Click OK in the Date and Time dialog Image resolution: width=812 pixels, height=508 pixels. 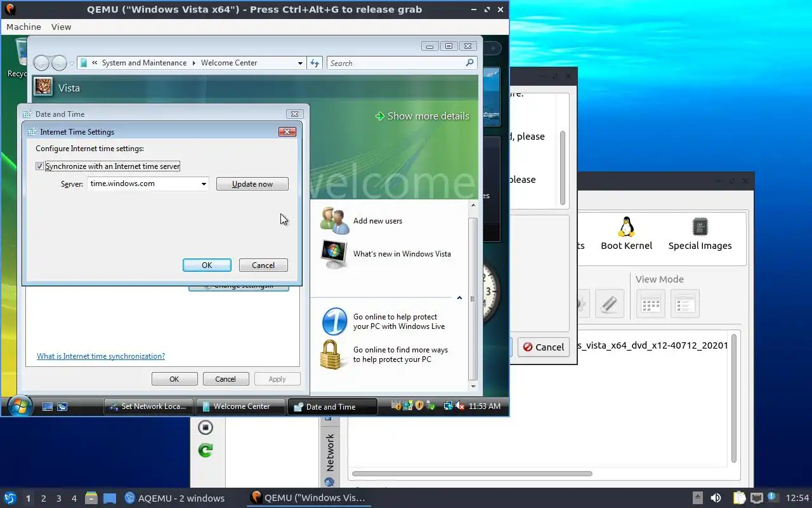[x=174, y=379]
